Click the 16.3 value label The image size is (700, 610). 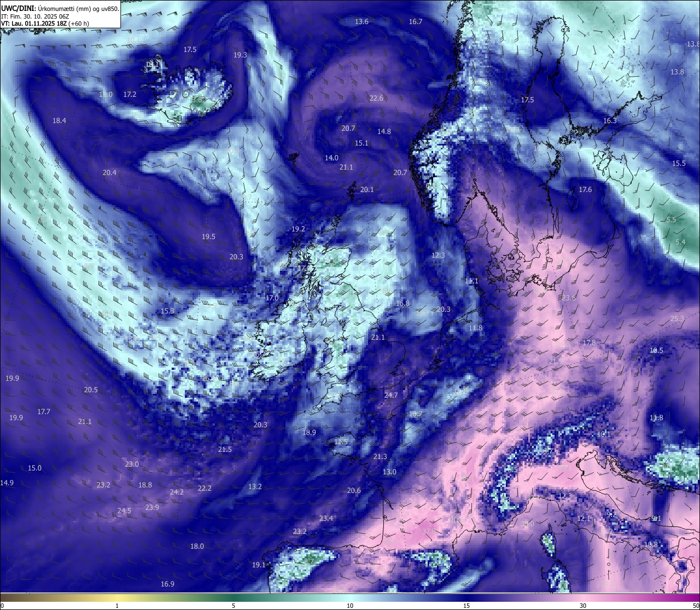tap(610, 121)
